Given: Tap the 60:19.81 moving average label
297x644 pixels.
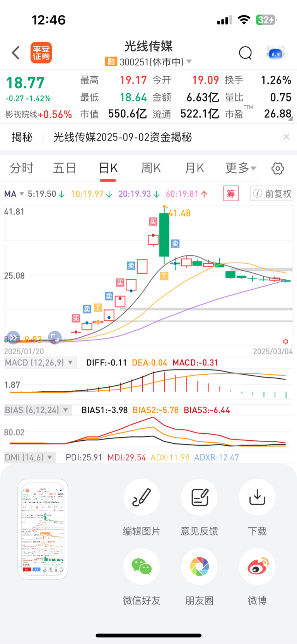Looking at the screenshot, I should pyautogui.click(x=186, y=194).
